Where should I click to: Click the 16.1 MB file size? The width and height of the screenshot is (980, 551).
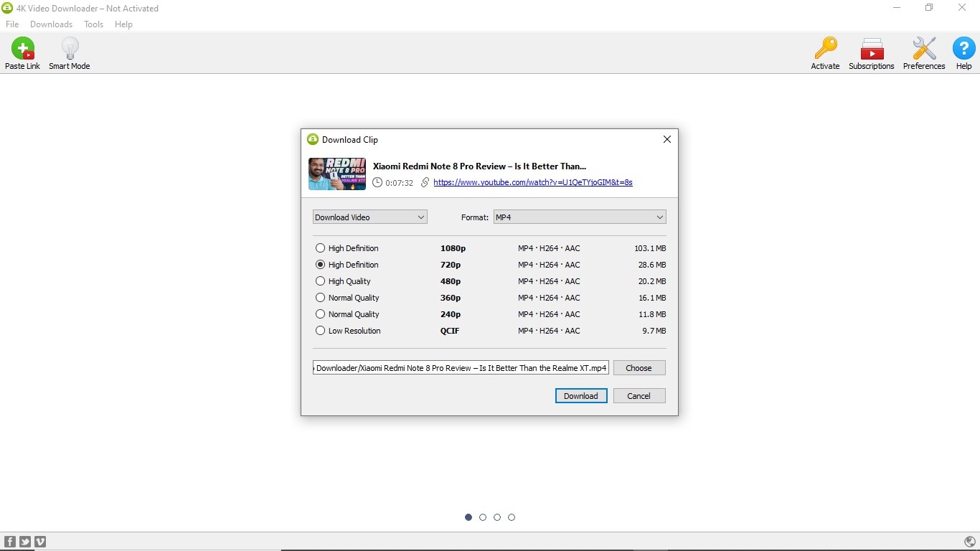tap(652, 298)
